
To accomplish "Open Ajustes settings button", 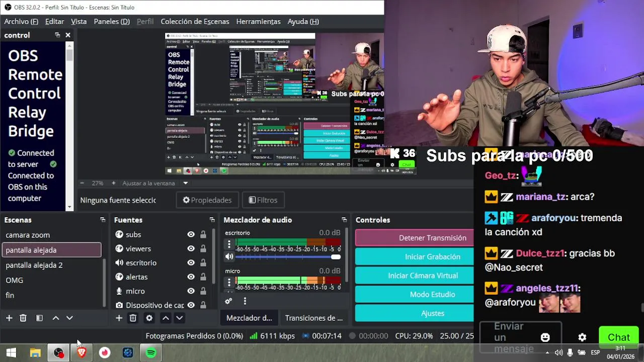I will pyautogui.click(x=415, y=313).
